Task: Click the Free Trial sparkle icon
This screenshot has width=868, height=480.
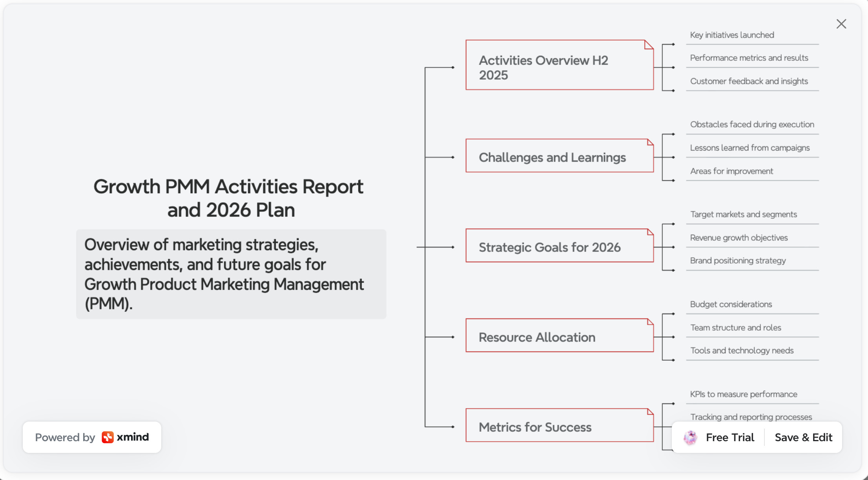Action: click(690, 437)
